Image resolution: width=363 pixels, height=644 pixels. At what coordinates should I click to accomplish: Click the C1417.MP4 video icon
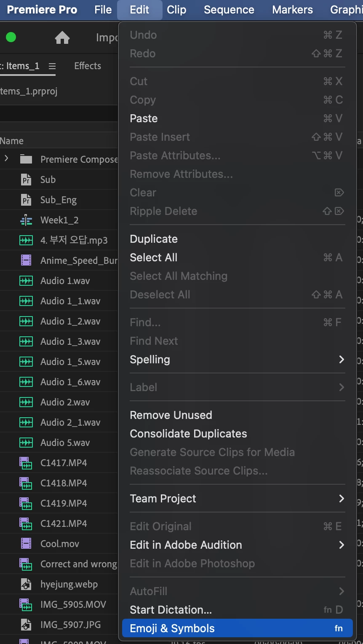click(x=26, y=463)
